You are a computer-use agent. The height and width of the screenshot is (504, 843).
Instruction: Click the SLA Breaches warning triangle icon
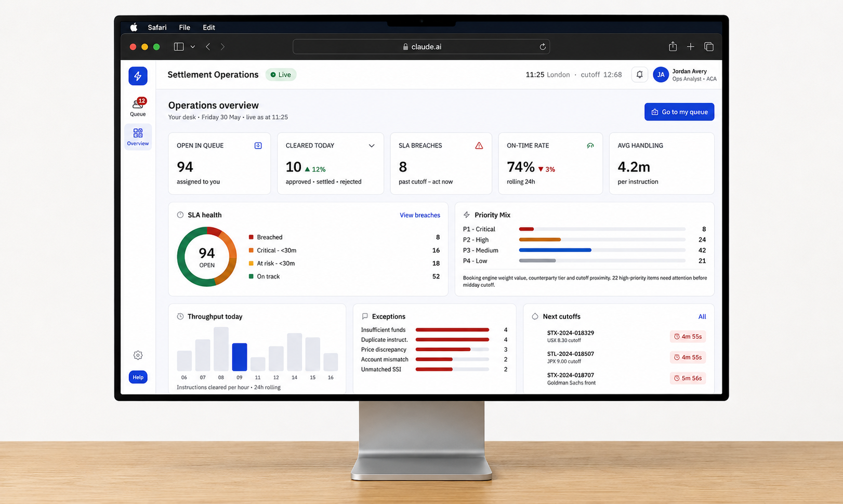[479, 145]
